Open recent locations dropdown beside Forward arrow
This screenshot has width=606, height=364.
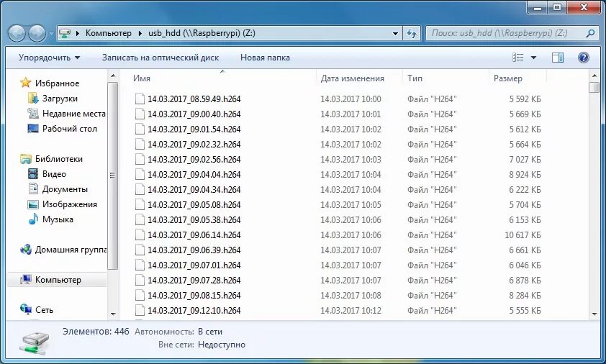pos(51,34)
